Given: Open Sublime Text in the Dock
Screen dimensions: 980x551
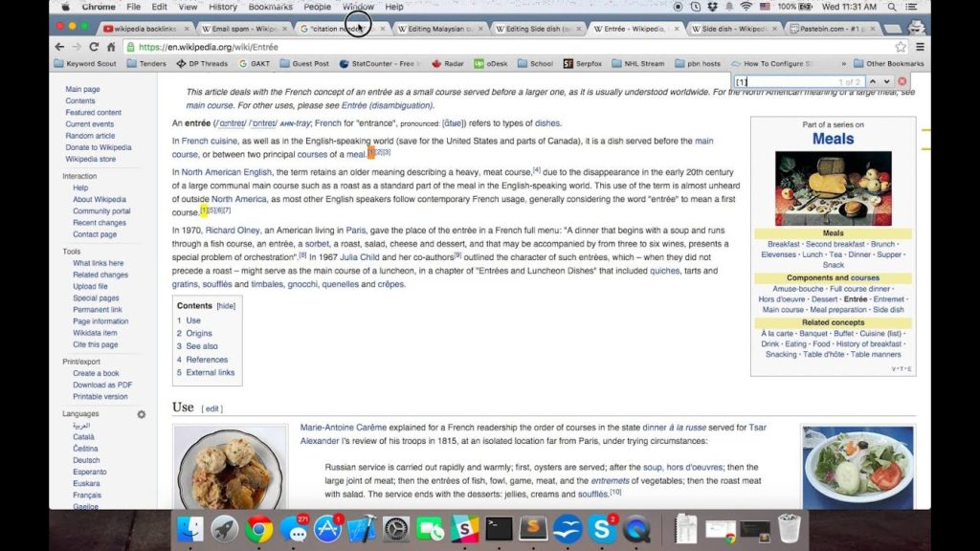Looking at the screenshot, I should click(x=533, y=529).
